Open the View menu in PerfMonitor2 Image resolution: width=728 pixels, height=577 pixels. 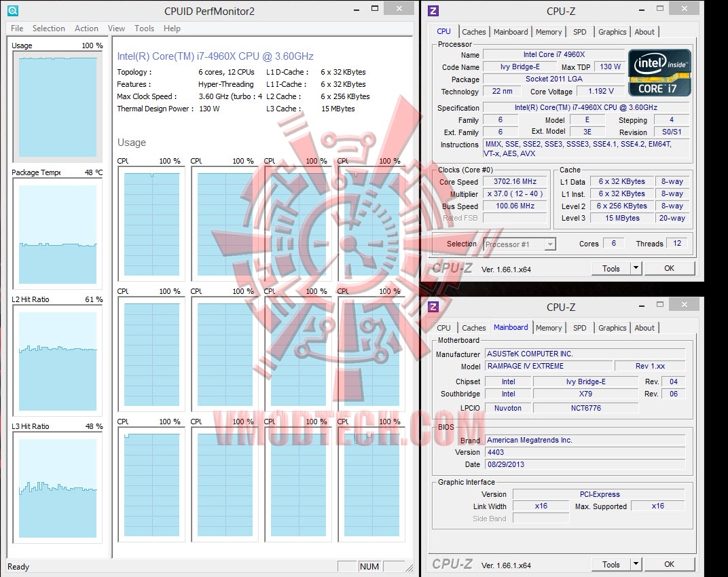(x=117, y=29)
